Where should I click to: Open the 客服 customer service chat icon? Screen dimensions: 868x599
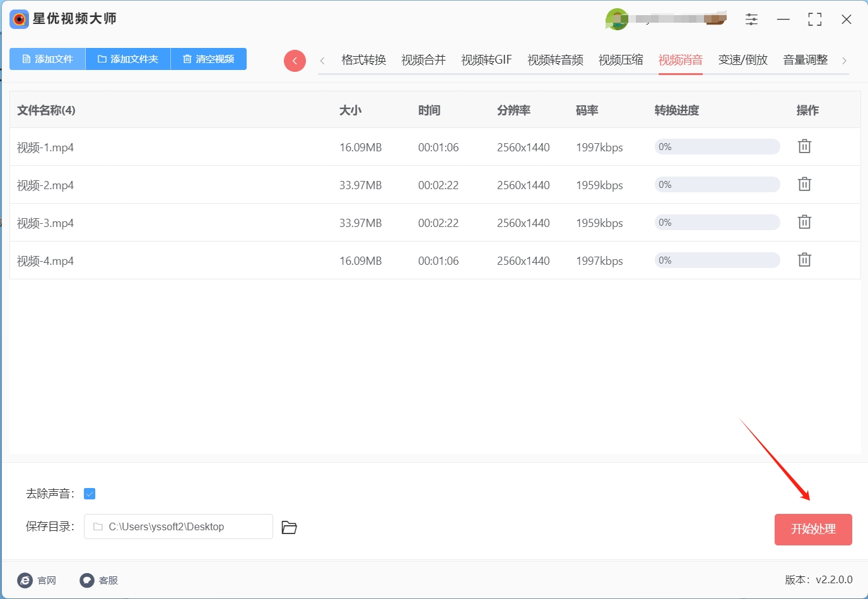point(87,580)
